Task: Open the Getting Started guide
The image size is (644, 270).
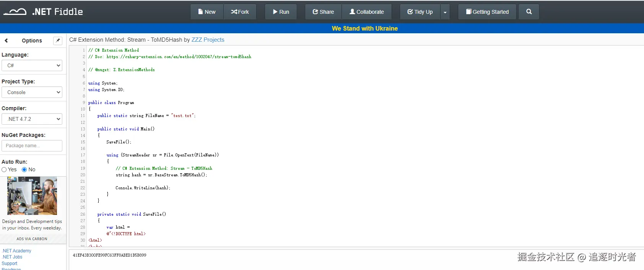Action: (487, 12)
